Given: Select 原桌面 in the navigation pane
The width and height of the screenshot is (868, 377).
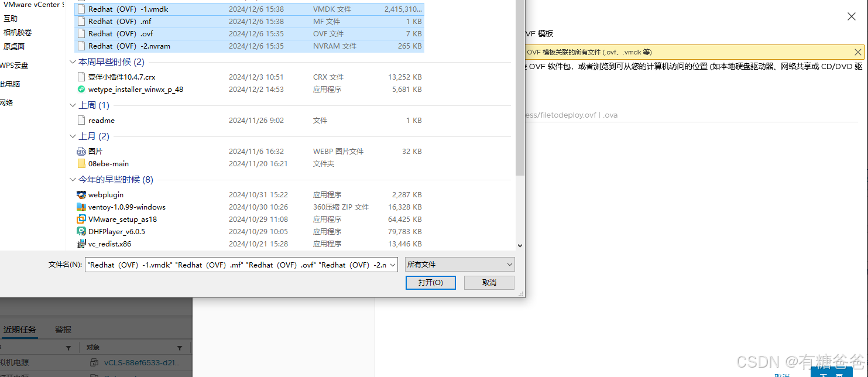Looking at the screenshot, I should click(x=14, y=47).
